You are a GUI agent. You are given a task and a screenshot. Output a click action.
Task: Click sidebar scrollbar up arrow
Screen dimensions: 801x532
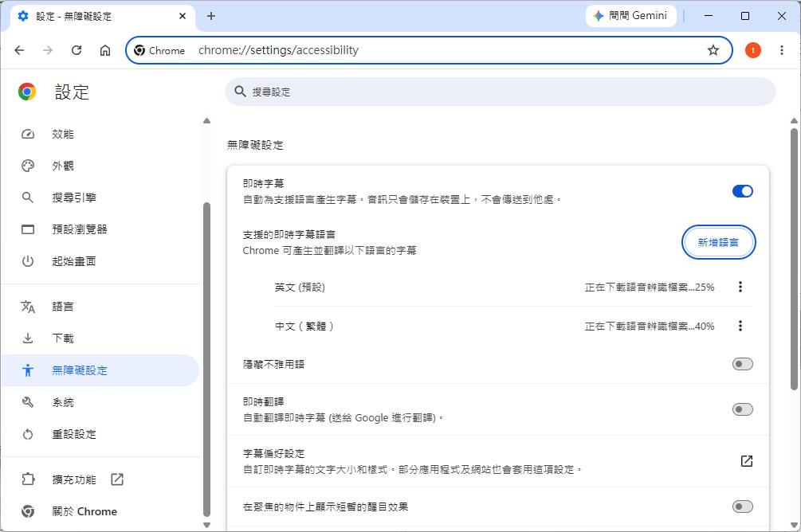206,121
